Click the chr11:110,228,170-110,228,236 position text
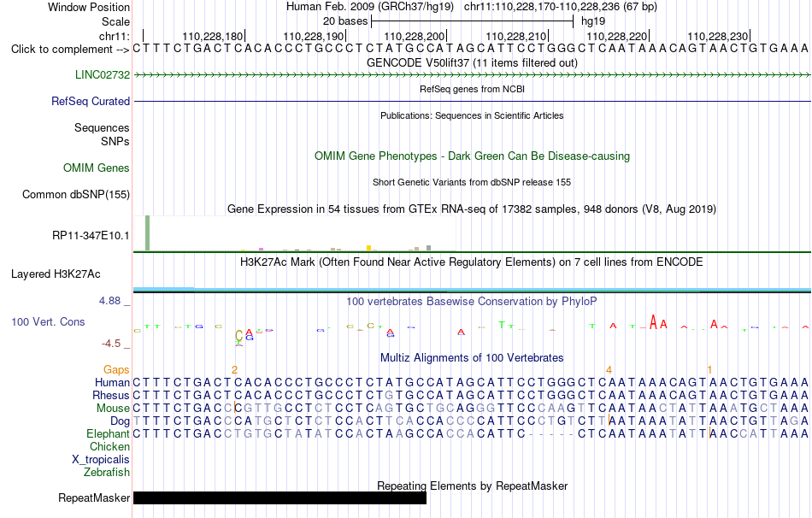Viewport: 812px width, 518px height. pyautogui.click(x=561, y=7)
